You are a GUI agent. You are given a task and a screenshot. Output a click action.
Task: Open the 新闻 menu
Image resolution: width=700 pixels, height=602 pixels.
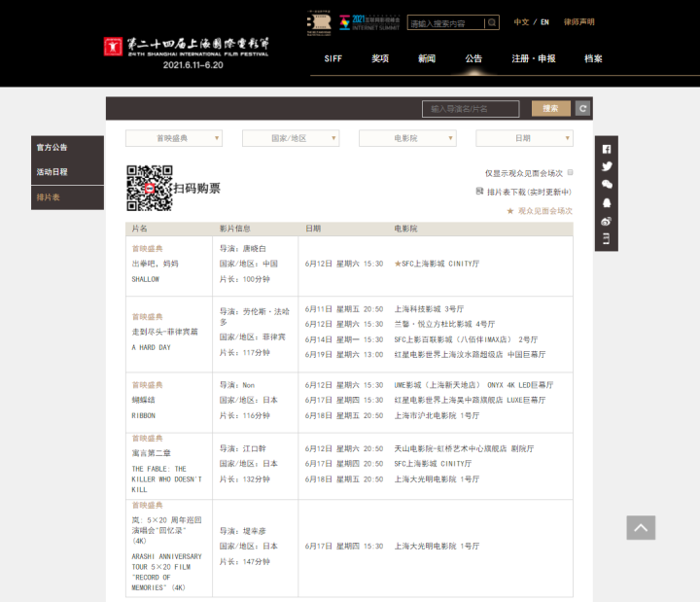coord(427,58)
